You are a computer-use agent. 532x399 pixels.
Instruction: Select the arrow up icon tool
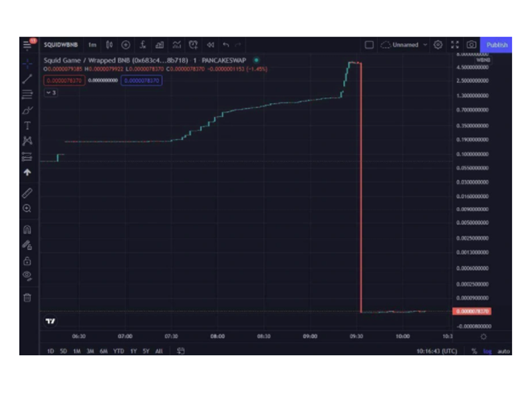coord(27,172)
